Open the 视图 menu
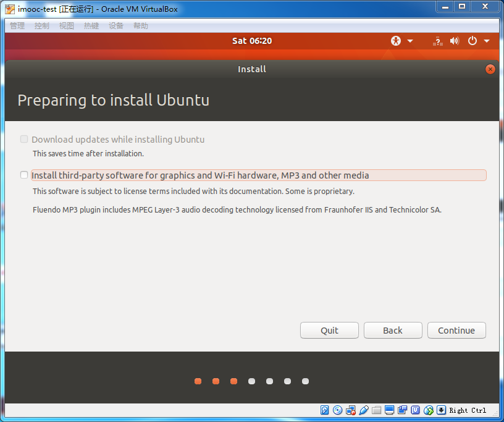The width and height of the screenshot is (504, 422). click(67, 26)
